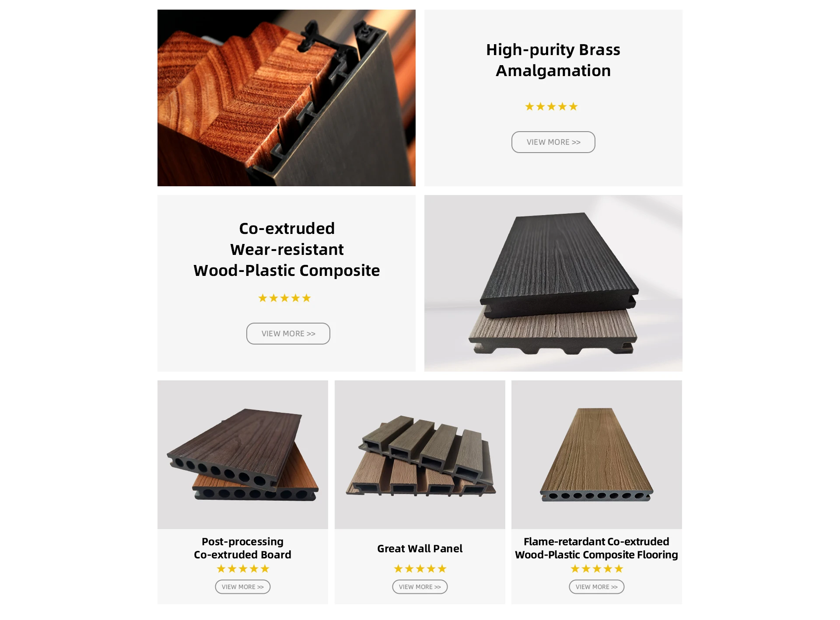Click View More under Flame-retardant Composite Flooring
Image resolution: width=840 pixels, height=620 pixels.
[596, 587]
